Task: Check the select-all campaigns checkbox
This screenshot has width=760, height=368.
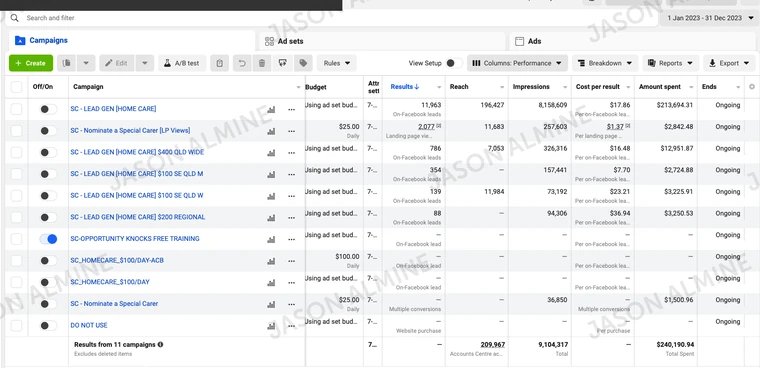Action: [x=16, y=87]
